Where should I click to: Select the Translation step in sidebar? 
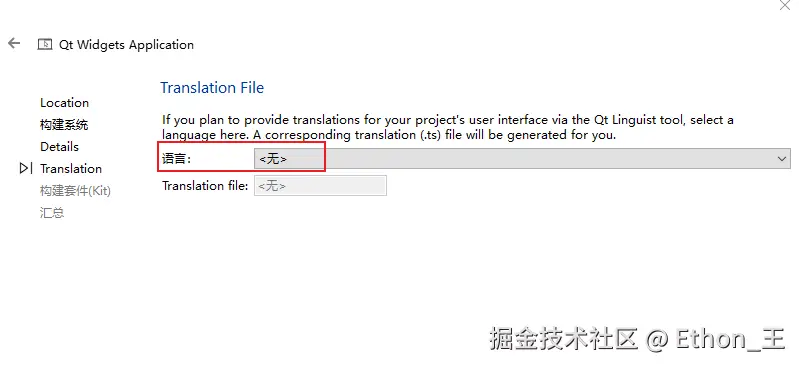pyautogui.click(x=71, y=168)
